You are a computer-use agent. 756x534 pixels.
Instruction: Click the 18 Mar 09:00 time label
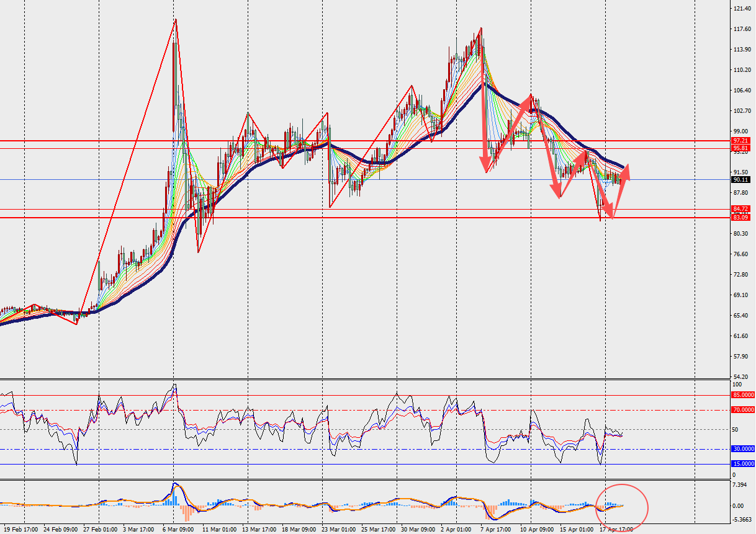pos(298,530)
